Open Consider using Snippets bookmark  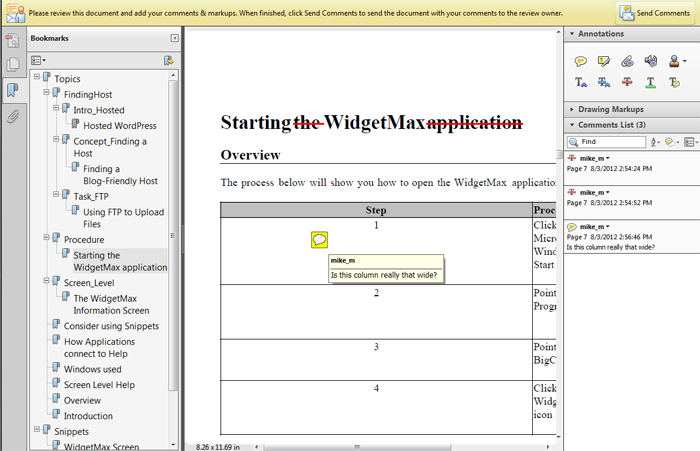pyautogui.click(x=111, y=326)
